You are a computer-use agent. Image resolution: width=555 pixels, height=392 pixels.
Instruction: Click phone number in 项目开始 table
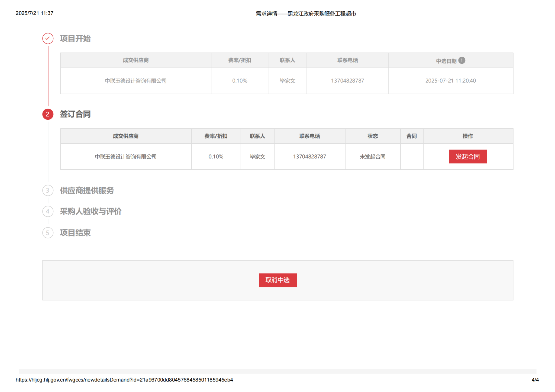347,81
